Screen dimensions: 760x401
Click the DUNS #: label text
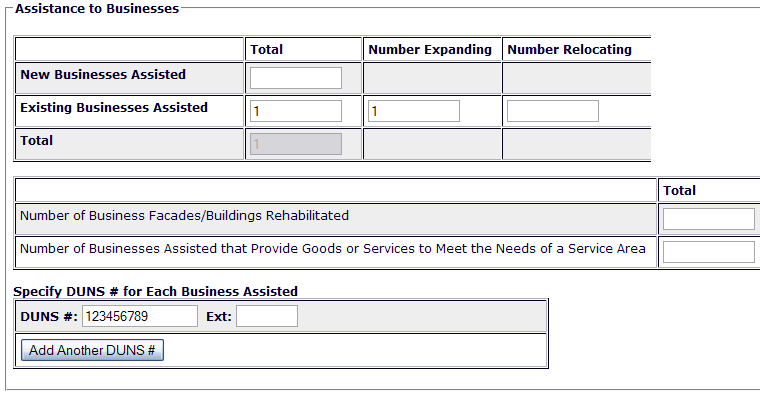click(49, 317)
